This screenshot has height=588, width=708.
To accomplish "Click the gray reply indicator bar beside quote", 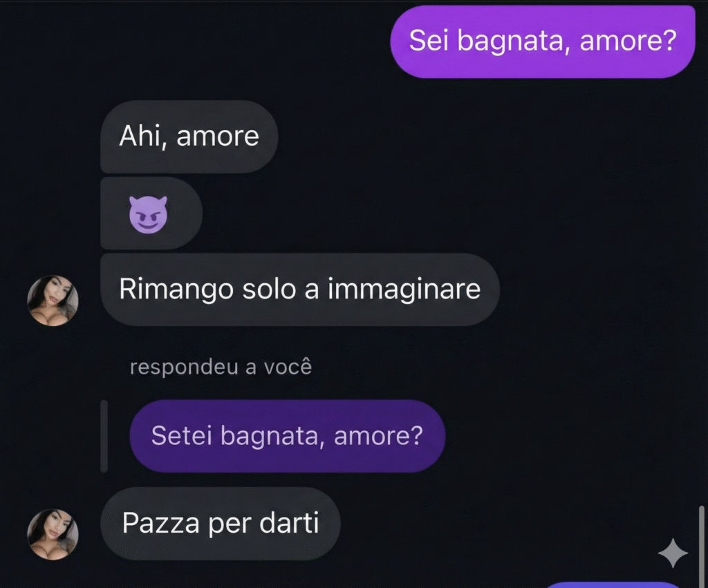I will [104, 436].
